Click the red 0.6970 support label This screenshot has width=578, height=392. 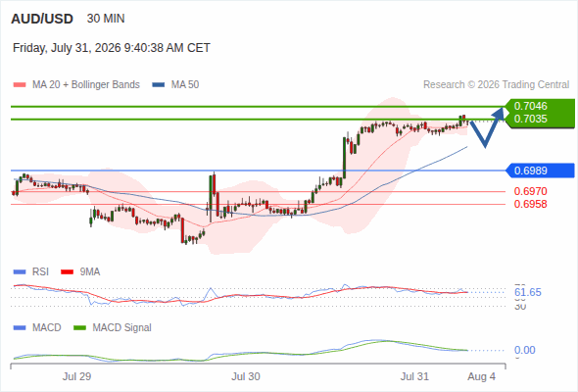coord(530,191)
